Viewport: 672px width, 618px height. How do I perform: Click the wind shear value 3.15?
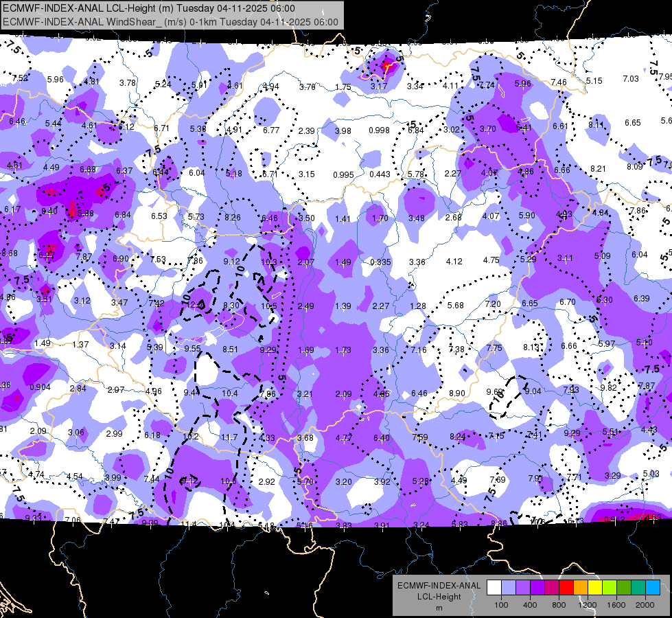306,174
